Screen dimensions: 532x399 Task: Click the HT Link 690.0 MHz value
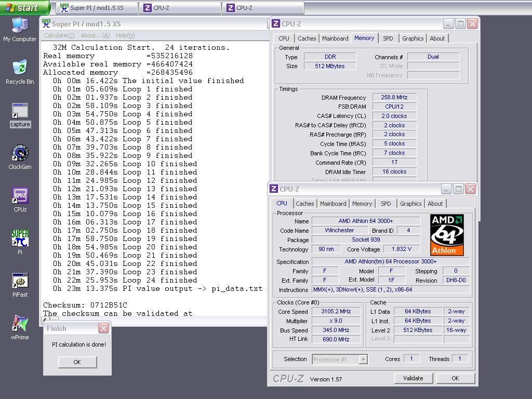(336, 339)
